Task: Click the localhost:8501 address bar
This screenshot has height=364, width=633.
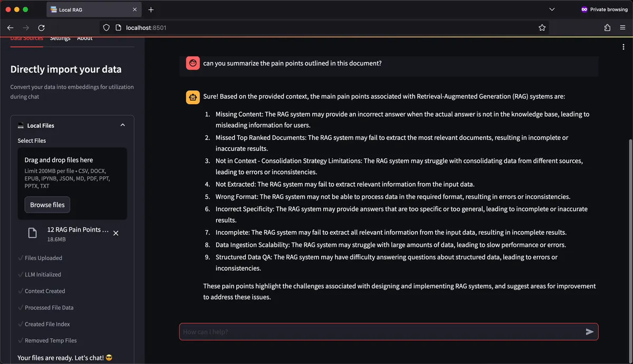Action: [x=323, y=27]
